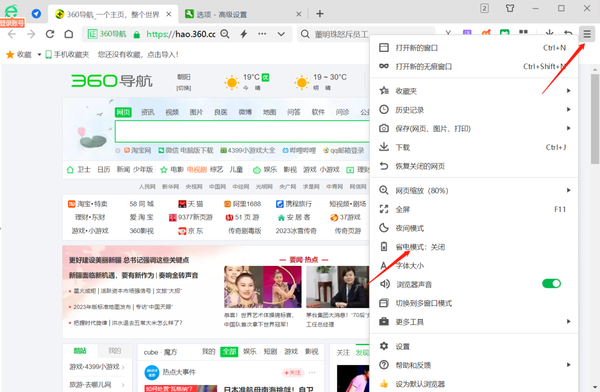Reload the current page
Viewport: 600px width, 392px height.
click(50, 34)
